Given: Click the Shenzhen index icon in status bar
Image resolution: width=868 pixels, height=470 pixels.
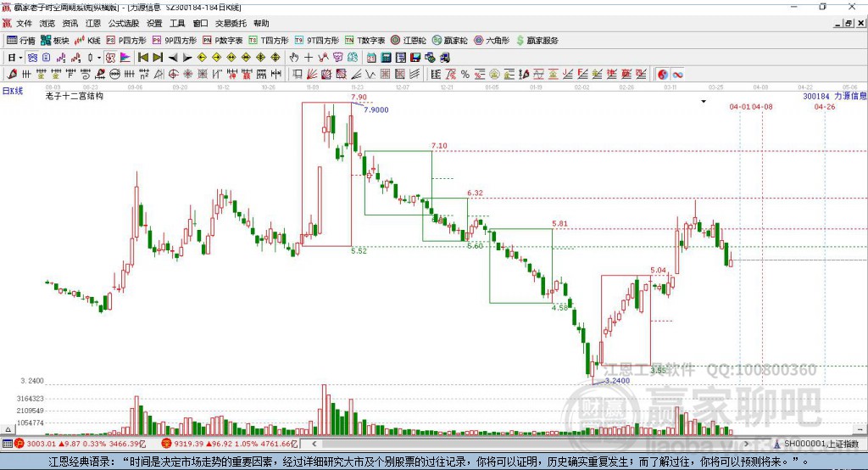Looking at the screenshot, I should [x=166, y=444].
